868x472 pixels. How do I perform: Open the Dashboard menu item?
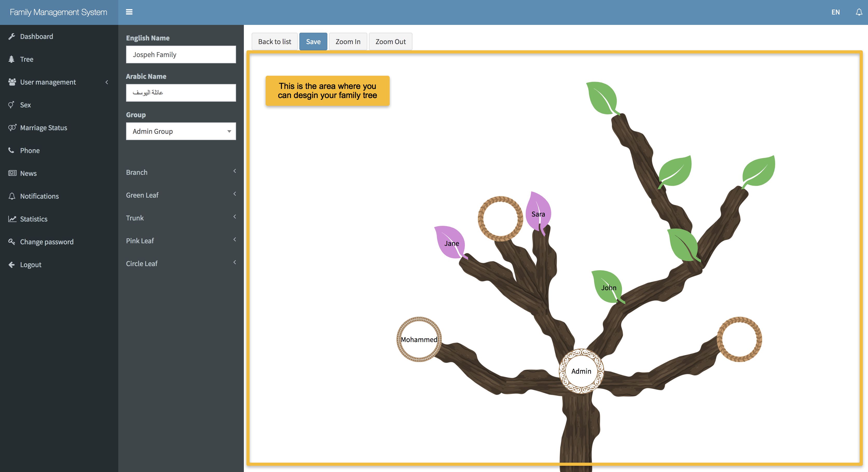(x=36, y=36)
